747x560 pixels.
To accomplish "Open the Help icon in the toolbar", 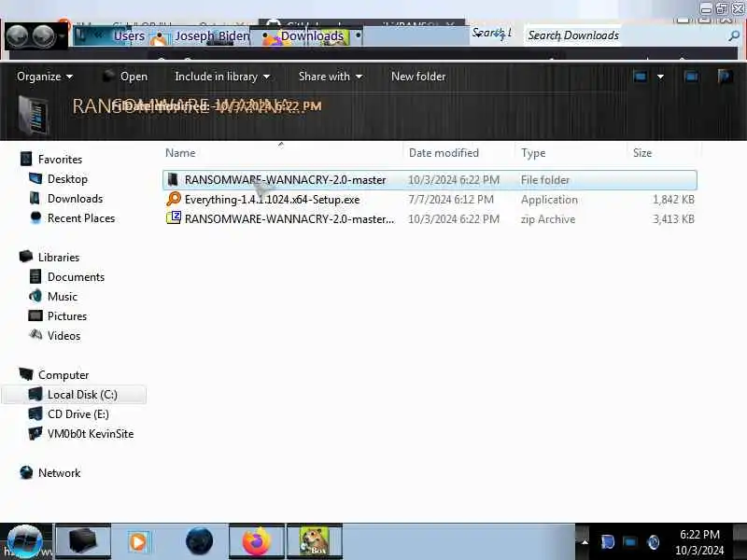I will pos(725,77).
